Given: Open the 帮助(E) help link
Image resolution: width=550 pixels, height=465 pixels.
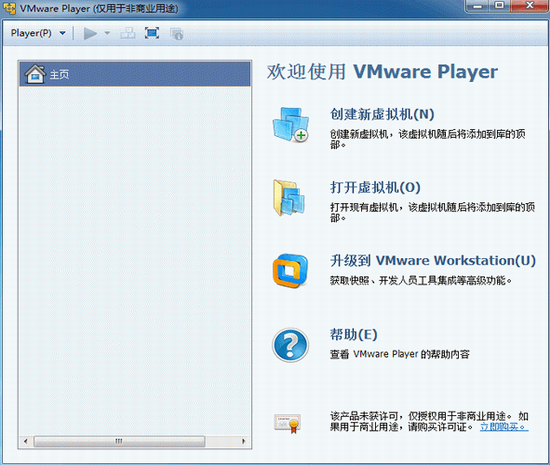Looking at the screenshot, I should click(x=354, y=334).
